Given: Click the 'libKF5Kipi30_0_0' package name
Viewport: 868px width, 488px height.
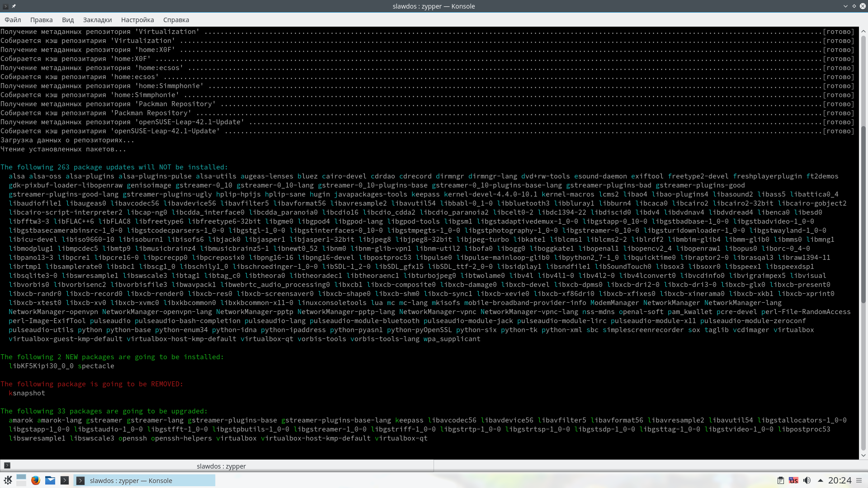Looking at the screenshot, I should (41, 366).
